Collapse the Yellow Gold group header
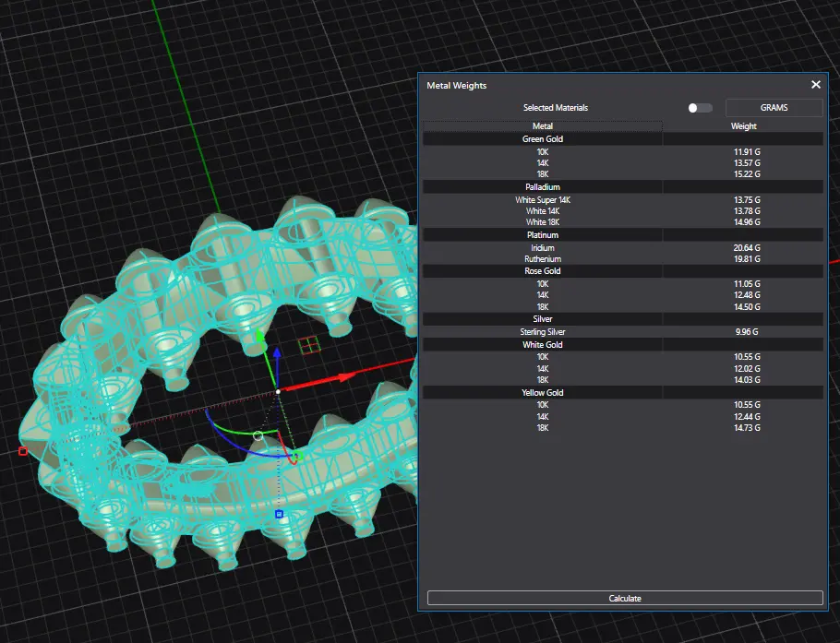 pyautogui.click(x=543, y=393)
